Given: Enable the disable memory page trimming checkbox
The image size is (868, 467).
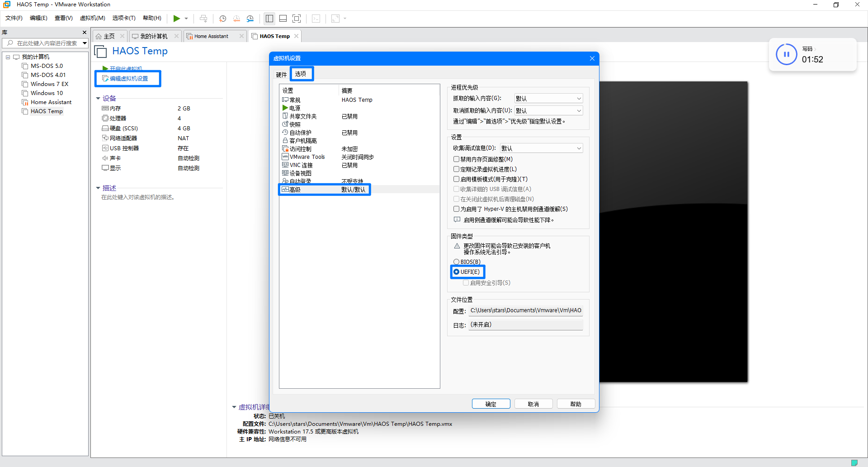Looking at the screenshot, I should click(x=457, y=159).
